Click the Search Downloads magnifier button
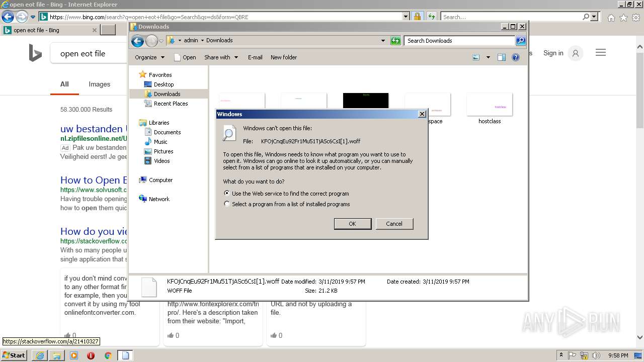644x362 pixels. (x=521, y=41)
